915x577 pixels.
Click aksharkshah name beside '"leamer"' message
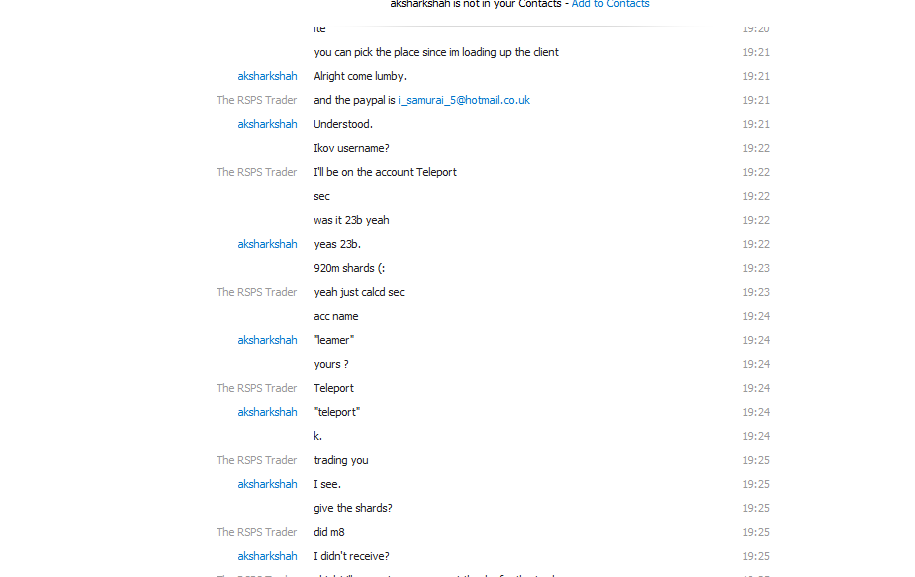point(267,340)
